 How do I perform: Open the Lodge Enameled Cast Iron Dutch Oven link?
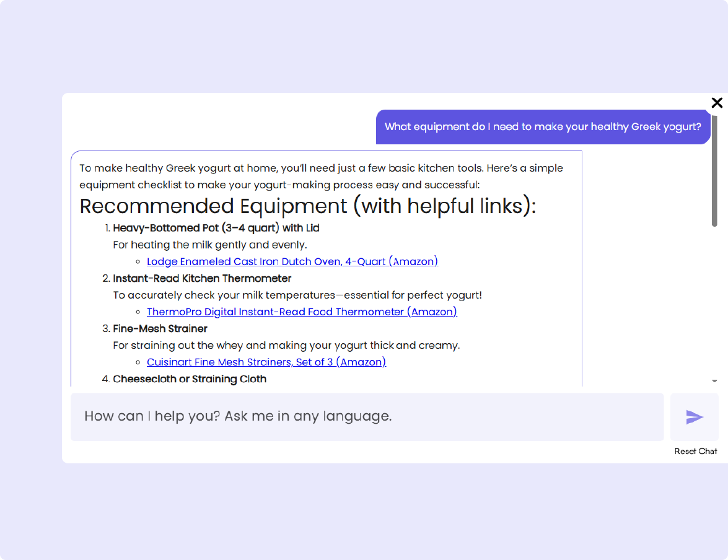[x=292, y=261]
